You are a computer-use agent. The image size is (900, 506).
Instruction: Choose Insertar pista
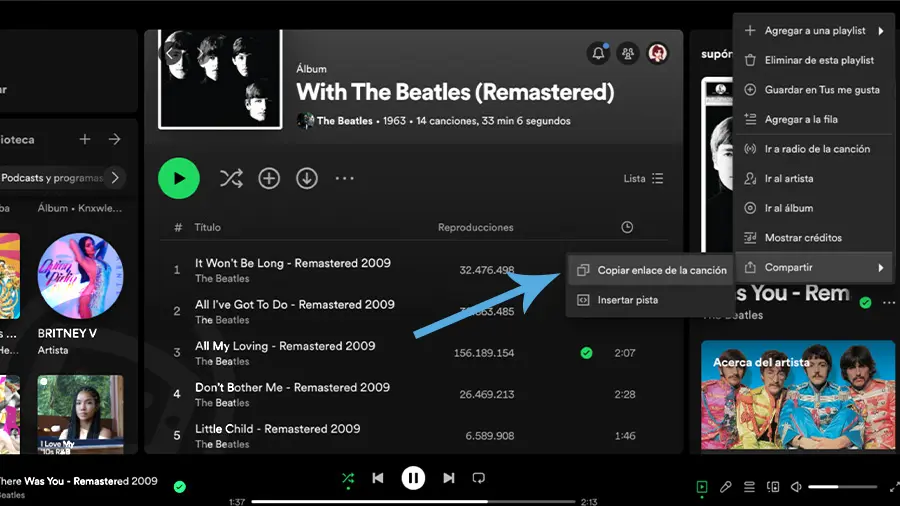click(x=649, y=300)
